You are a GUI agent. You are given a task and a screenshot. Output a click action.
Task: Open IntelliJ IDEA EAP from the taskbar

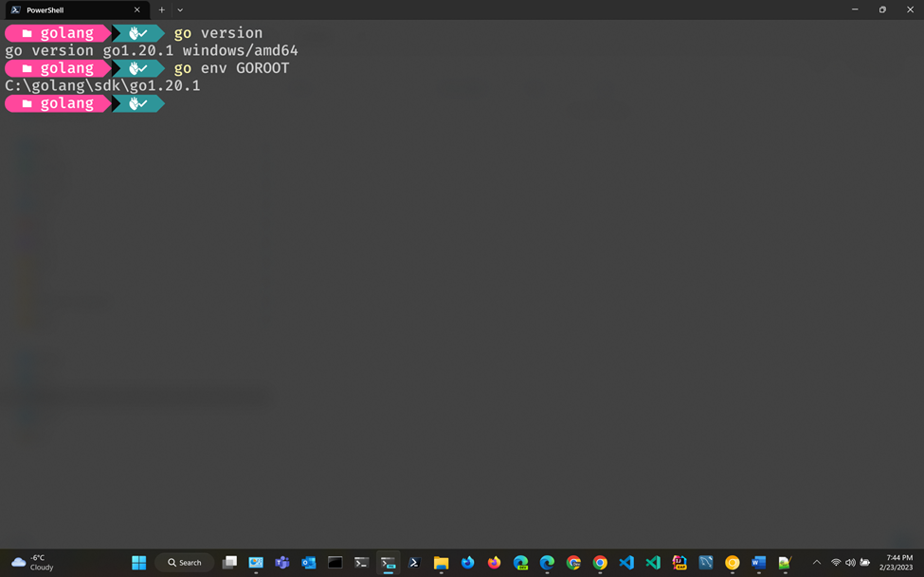tap(679, 562)
